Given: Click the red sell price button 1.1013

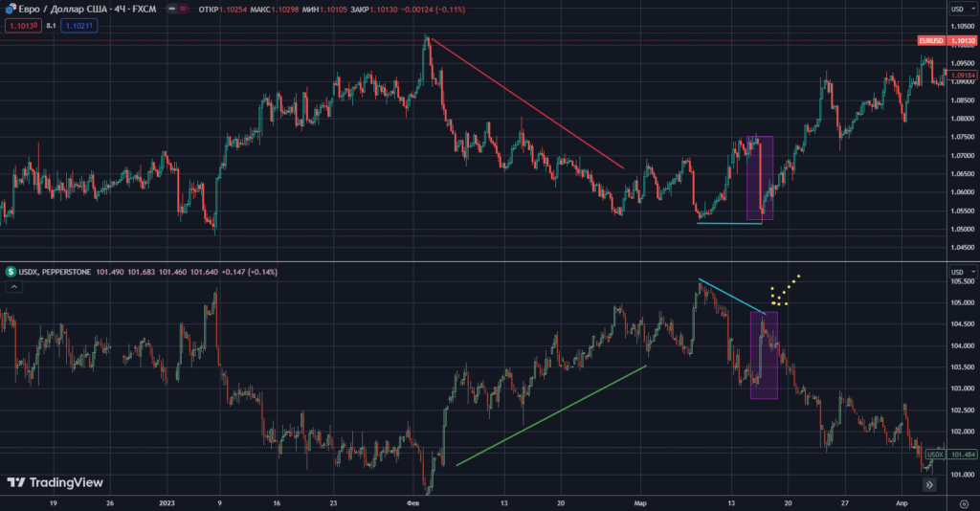Looking at the screenshot, I should (x=22, y=27).
